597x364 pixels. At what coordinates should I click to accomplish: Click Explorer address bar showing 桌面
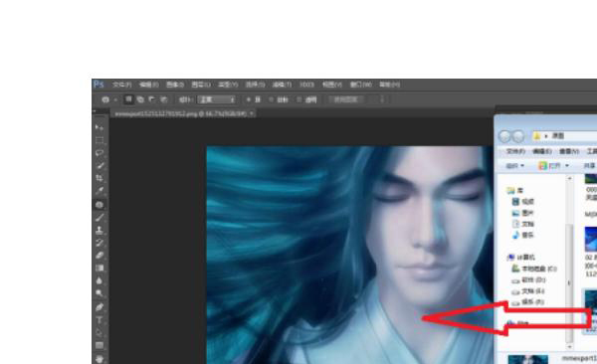coord(564,136)
